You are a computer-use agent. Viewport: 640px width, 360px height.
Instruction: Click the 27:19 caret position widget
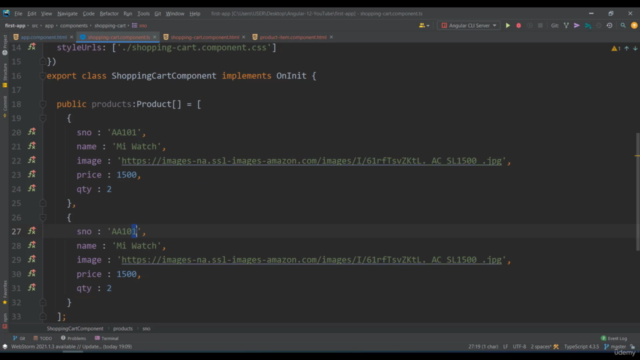(x=483, y=347)
